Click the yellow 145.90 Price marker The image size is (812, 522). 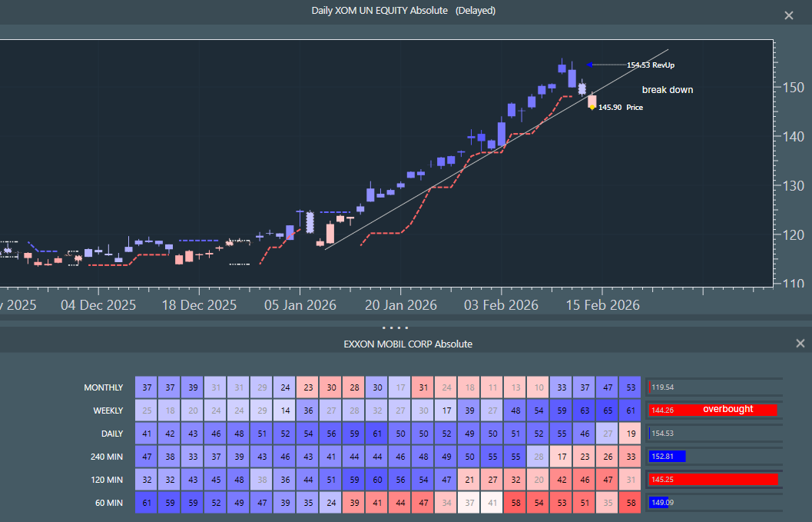(x=592, y=107)
